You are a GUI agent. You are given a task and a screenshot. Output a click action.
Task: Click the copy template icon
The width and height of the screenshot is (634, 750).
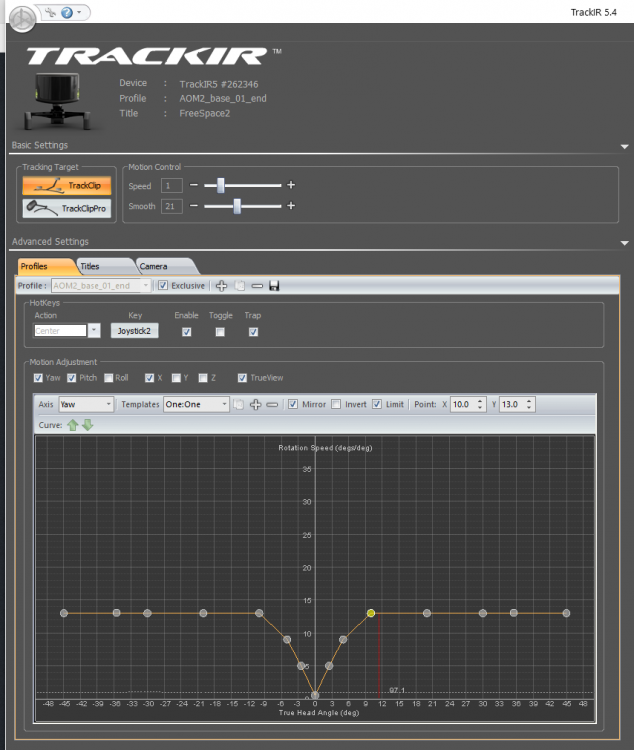238,405
